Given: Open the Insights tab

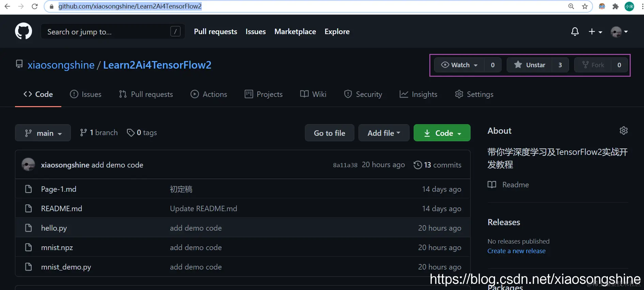Looking at the screenshot, I should point(418,94).
